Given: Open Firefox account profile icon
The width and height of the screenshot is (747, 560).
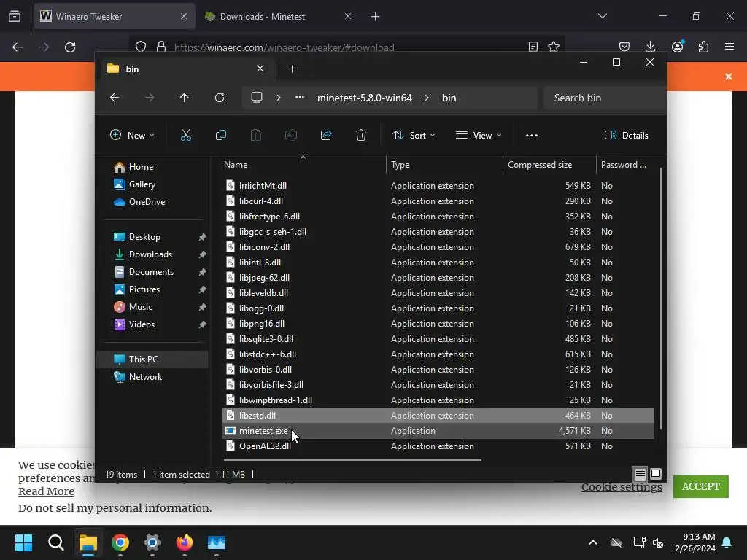Looking at the screenshot, I should 678,47.
